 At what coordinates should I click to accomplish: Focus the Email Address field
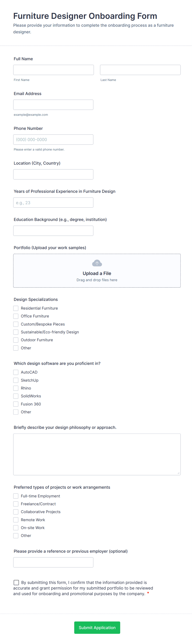pyautogui.click(x=53, y=105)
